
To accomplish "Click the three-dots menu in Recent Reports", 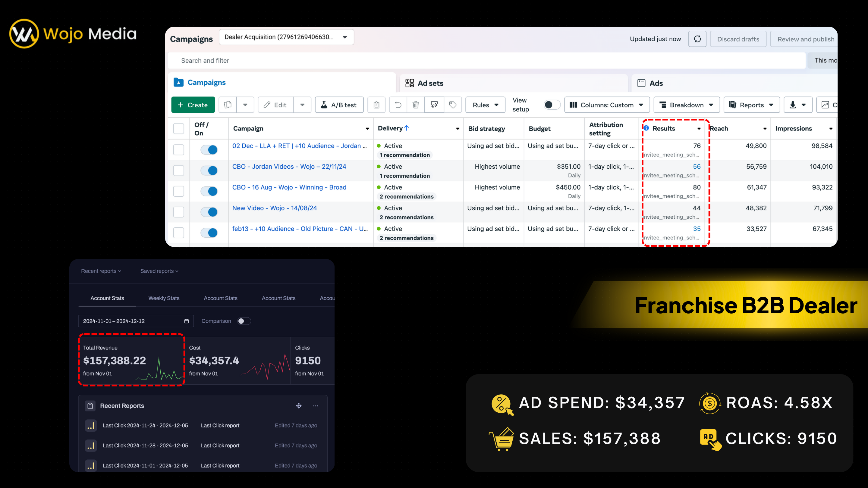I will click(315, 406).
